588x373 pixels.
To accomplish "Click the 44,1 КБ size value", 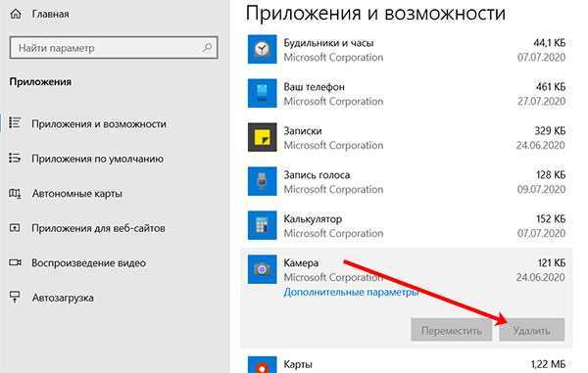I will pyautogui.click(x=550, y=43).
